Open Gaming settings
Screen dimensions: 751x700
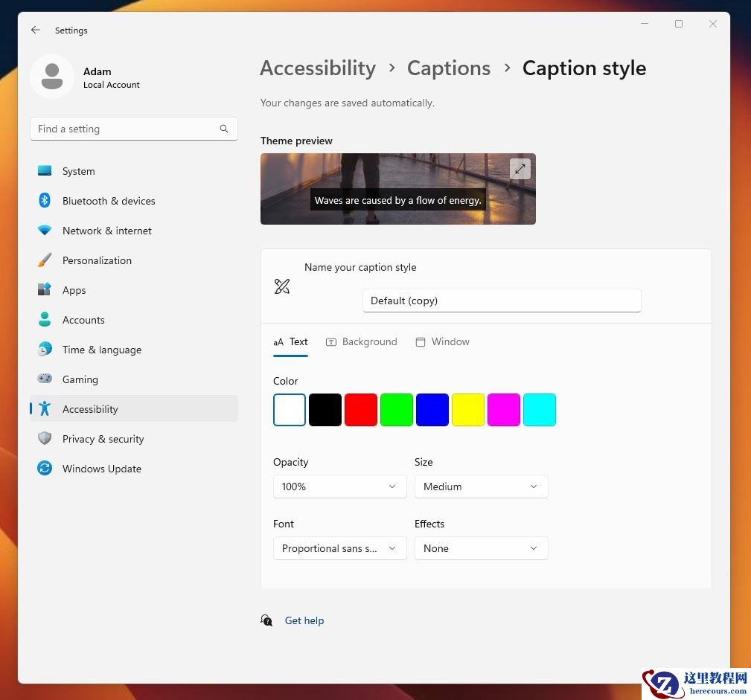pos(80,379)
